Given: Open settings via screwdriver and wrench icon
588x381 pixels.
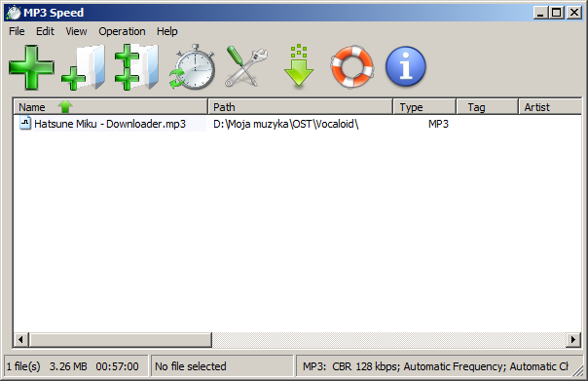Looking at the screenshot, I should [246, 66].
